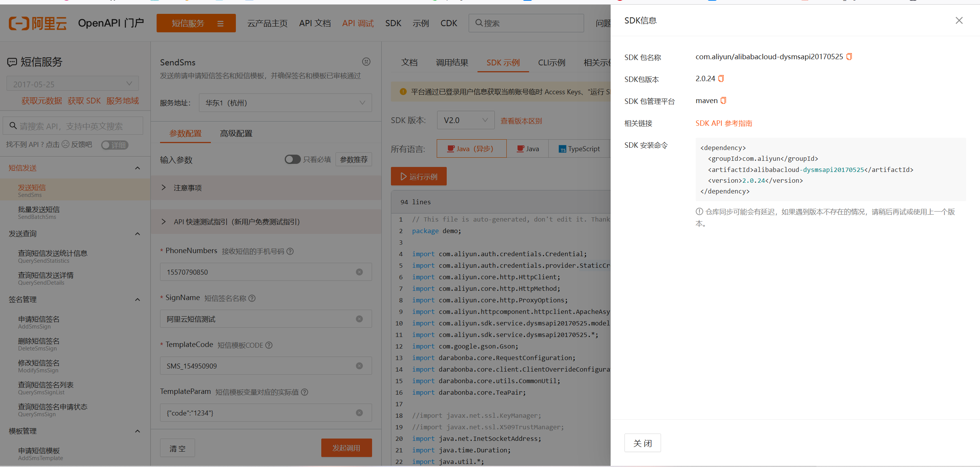Click the 运行示例 button
Image resolution: width=980 pixels, height=467 pixels.
[419, 176]
